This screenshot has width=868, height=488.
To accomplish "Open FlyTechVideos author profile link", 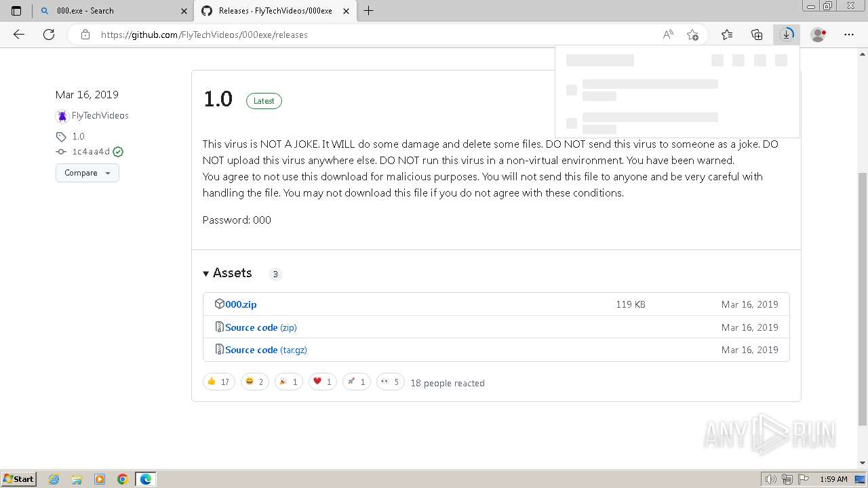I will pos(100,115).
